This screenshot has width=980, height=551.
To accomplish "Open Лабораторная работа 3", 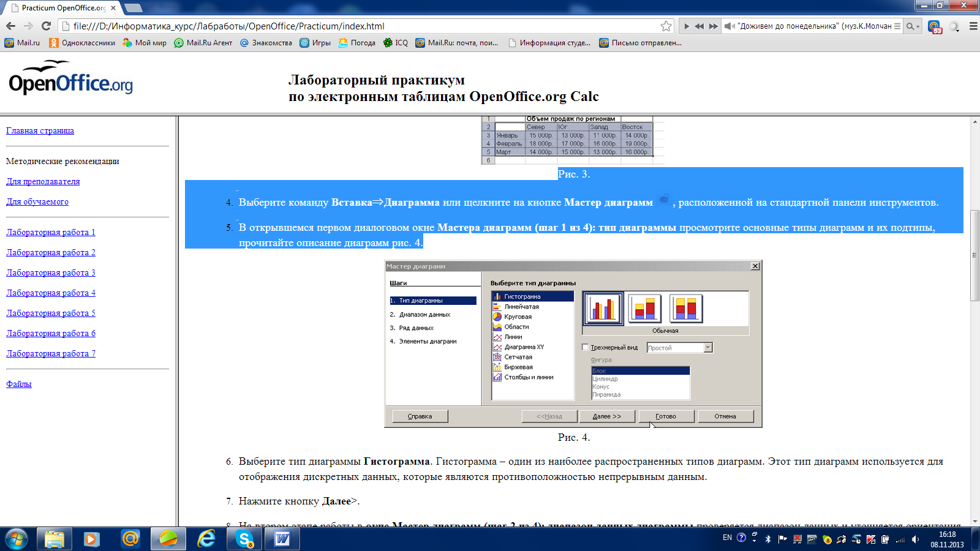I will point(51,272).
